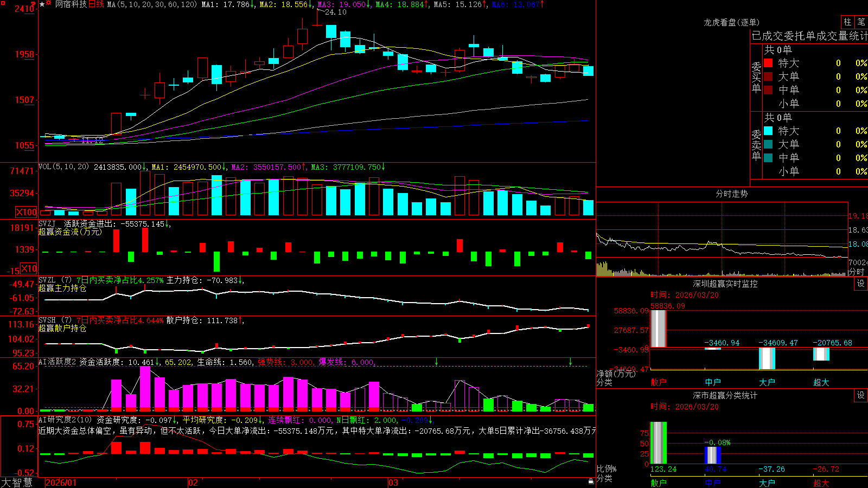Image resolution: width=868 pixels, height=488 pixels.
Task: Select 大户 category in 深市超赢分类统计
Action: (767, 483)
